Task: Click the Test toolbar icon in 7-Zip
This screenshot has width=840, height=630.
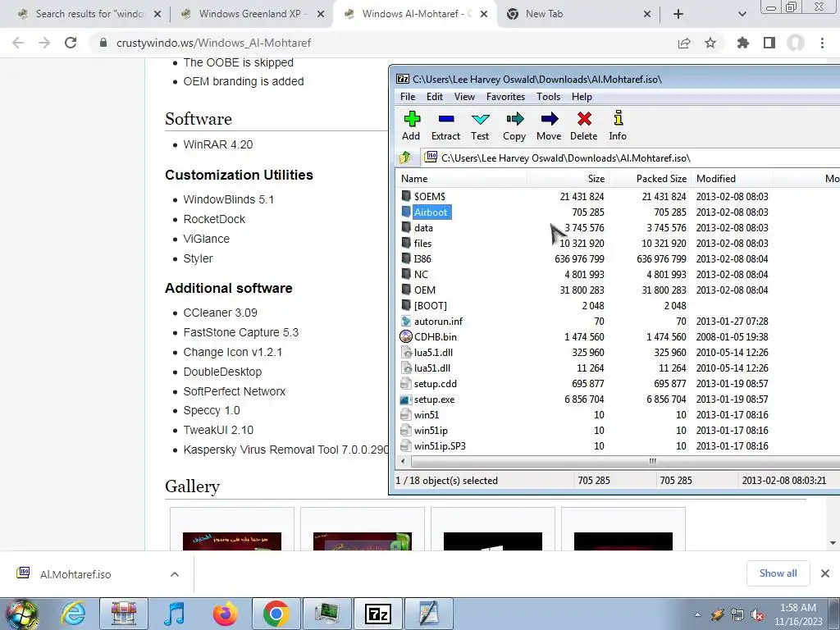Action: click(480, 126)
